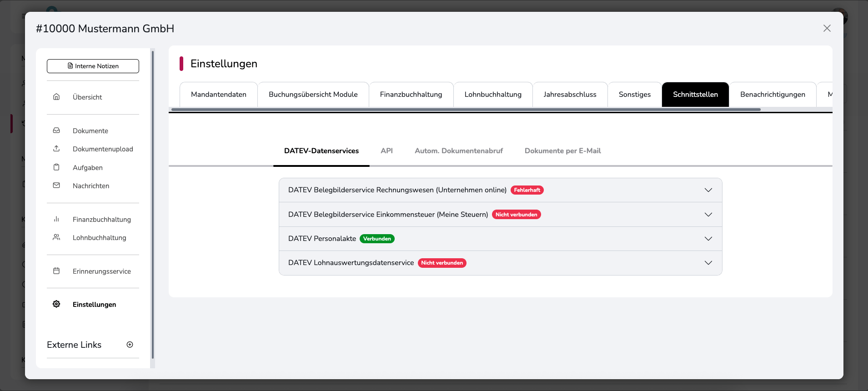Screen dimensions: 868x391
Task: Expand DATEV Belegbilderservice Rechnungswesen row
Action: (708, 190)
